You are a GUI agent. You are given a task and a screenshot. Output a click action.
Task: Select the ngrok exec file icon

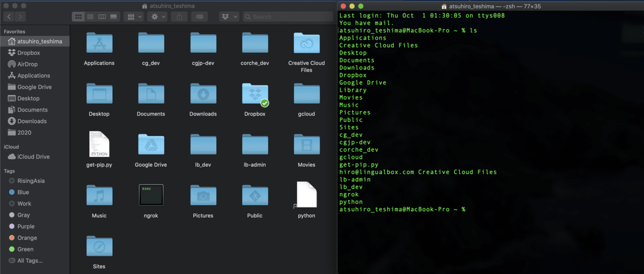pyautogui.click(x=151, y=196)
